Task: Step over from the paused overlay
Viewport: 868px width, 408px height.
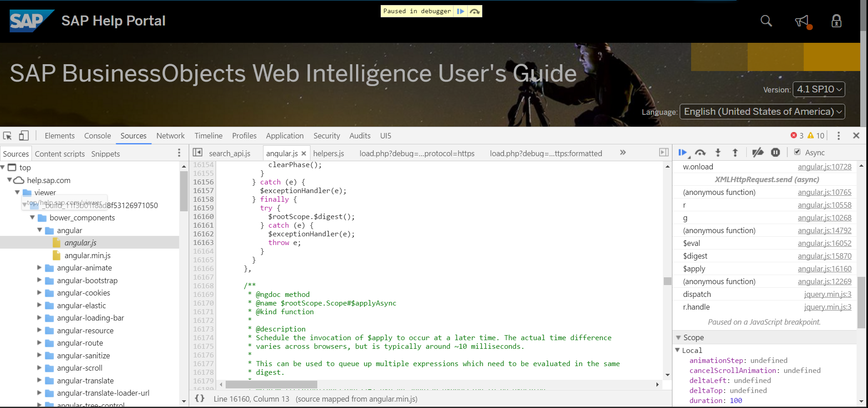Action: 475,11
